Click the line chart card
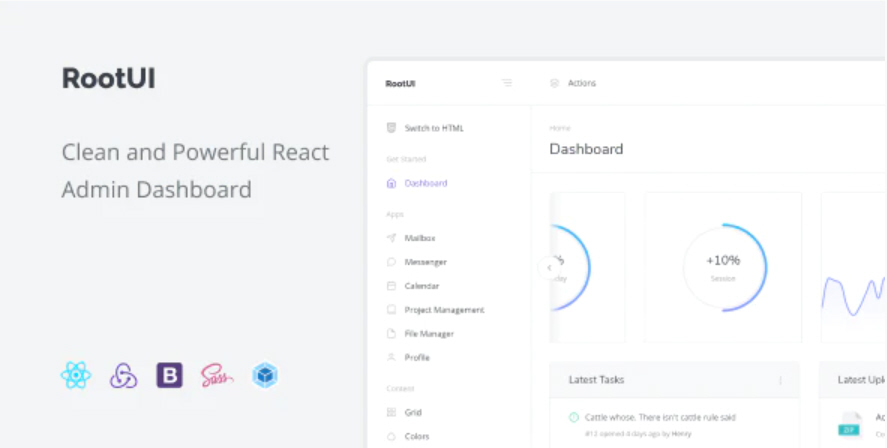The image size is (887, 448). click(854, 268)
